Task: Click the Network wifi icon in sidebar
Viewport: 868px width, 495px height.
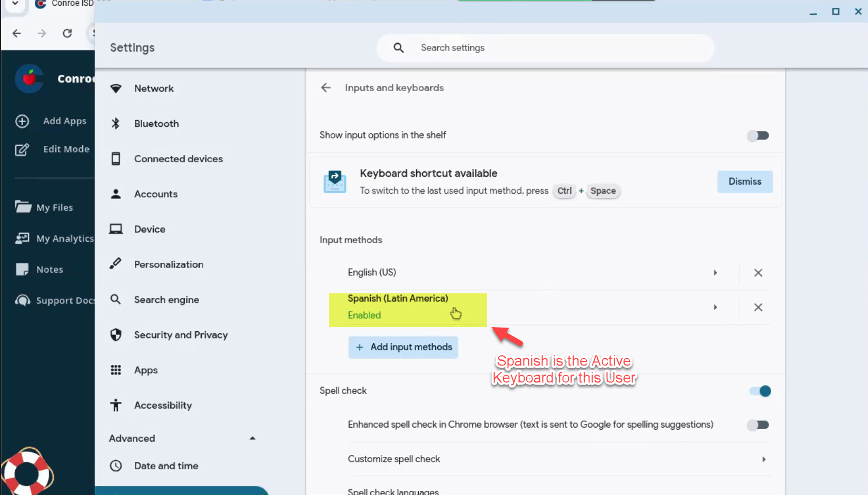Action: [x=116, y=88]
